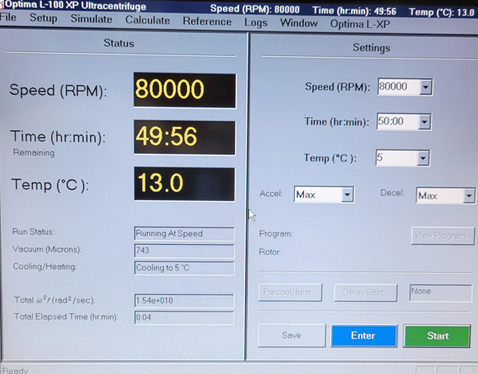Expand the Speed (RPM) settings dropdown

[x=425, y=87]
